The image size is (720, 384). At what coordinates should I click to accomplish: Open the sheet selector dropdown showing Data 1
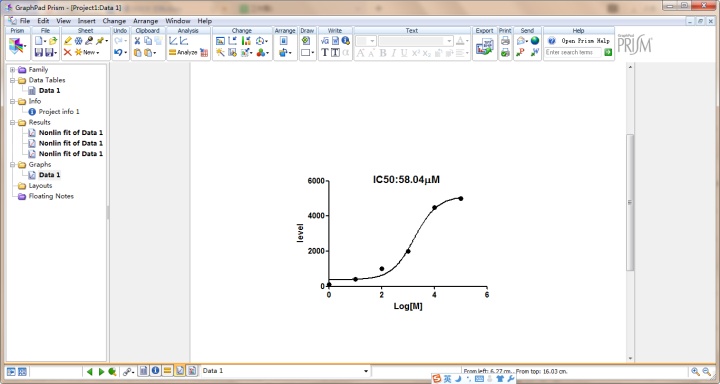coord(366,371)
